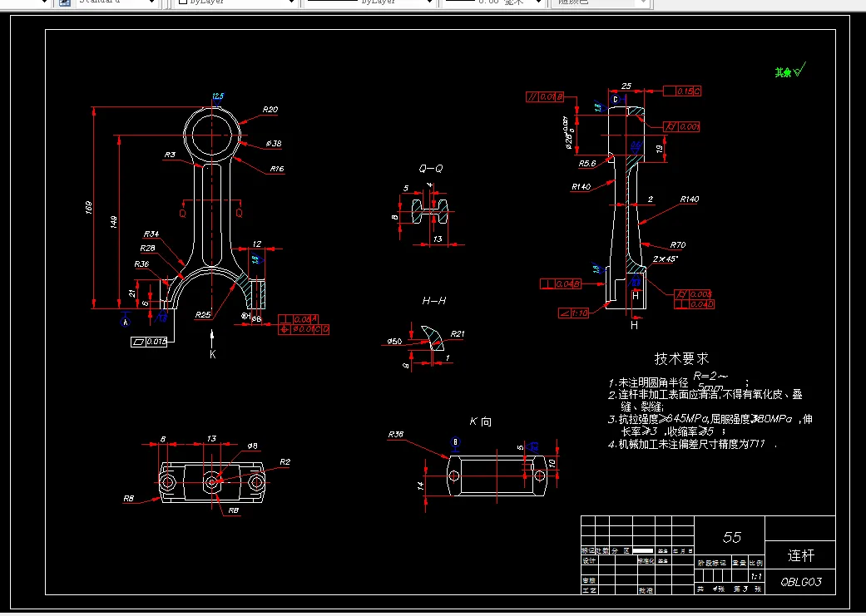Click the text style icon beside Standard
The width and height of the screenshot is (866, 616).
(65, 2)
